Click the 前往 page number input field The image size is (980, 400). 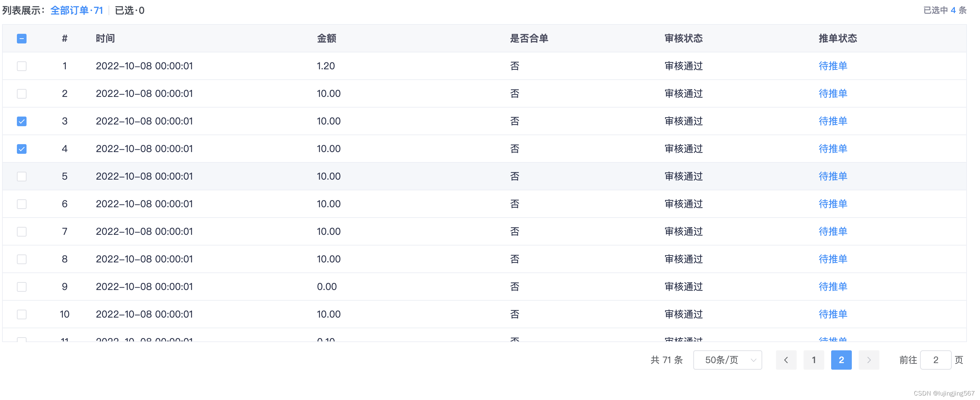tap(936, 360)
